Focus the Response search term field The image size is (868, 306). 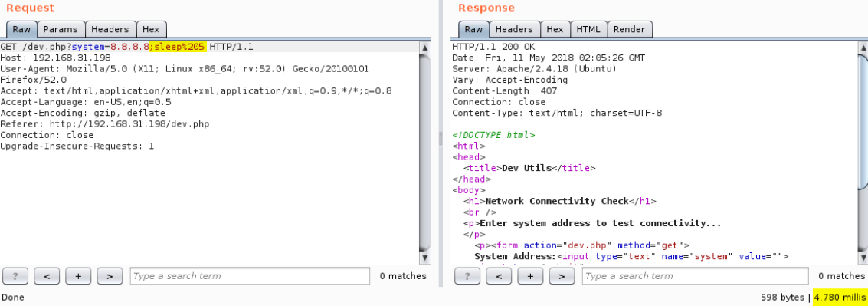[695, 276]
